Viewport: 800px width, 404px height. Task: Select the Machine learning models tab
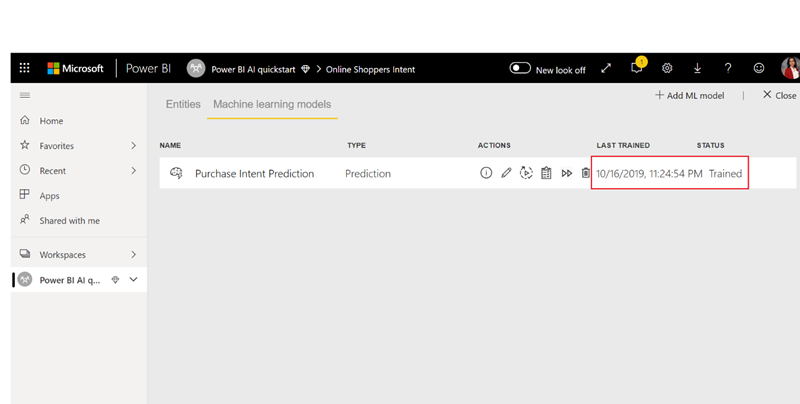[x=272, y=104]
